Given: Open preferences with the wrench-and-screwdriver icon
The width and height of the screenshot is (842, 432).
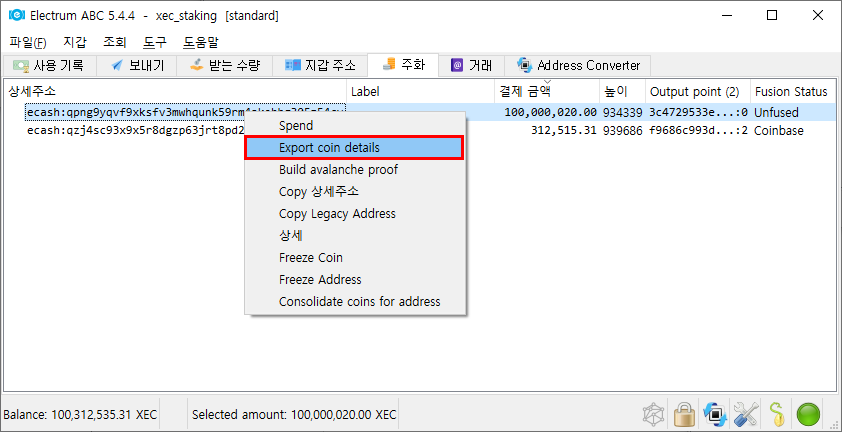Looking at the screenshot, I should tap(746, 414).
